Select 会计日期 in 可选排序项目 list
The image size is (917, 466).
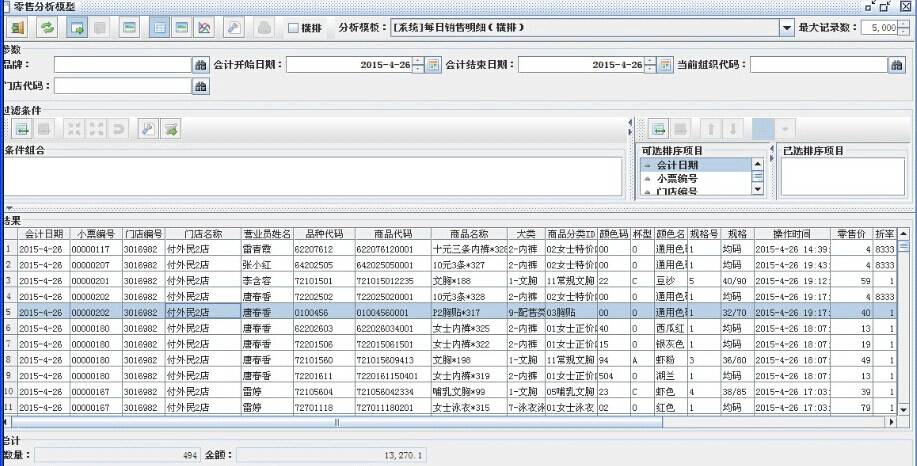[692, 165]
